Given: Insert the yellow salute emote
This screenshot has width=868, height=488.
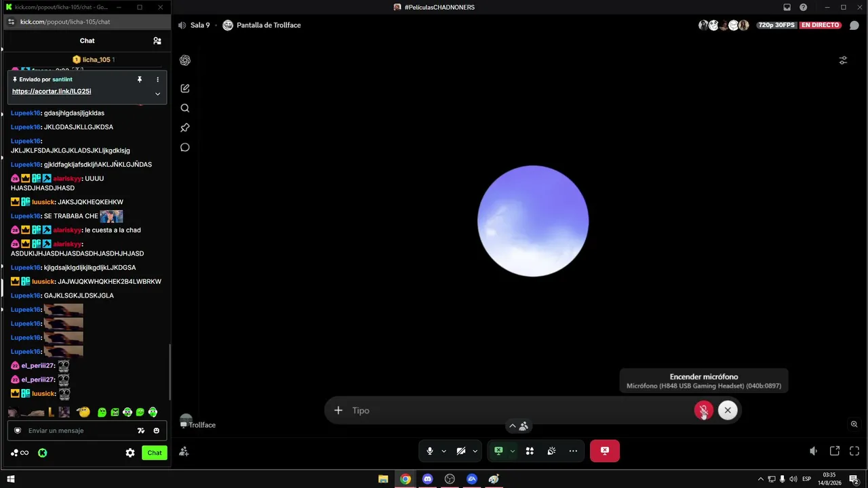Looking at the screenshot, I should [x=83, y=412].
